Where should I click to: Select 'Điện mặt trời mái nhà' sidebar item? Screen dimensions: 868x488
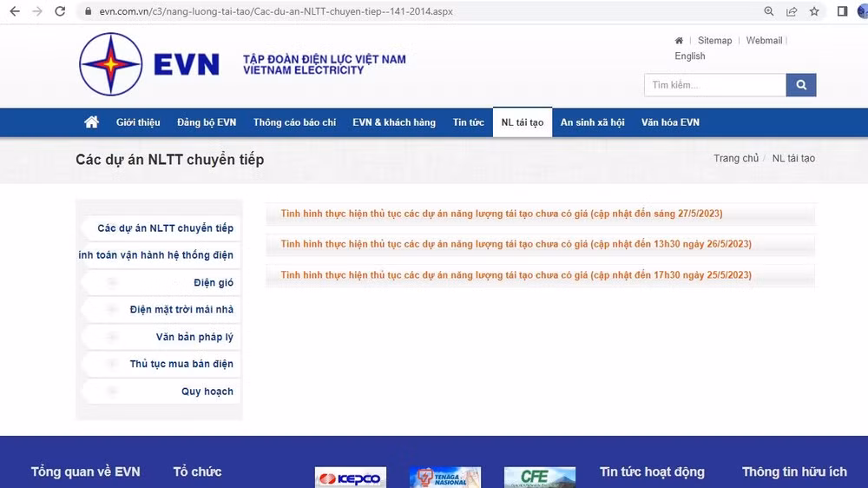coord(181,310)
